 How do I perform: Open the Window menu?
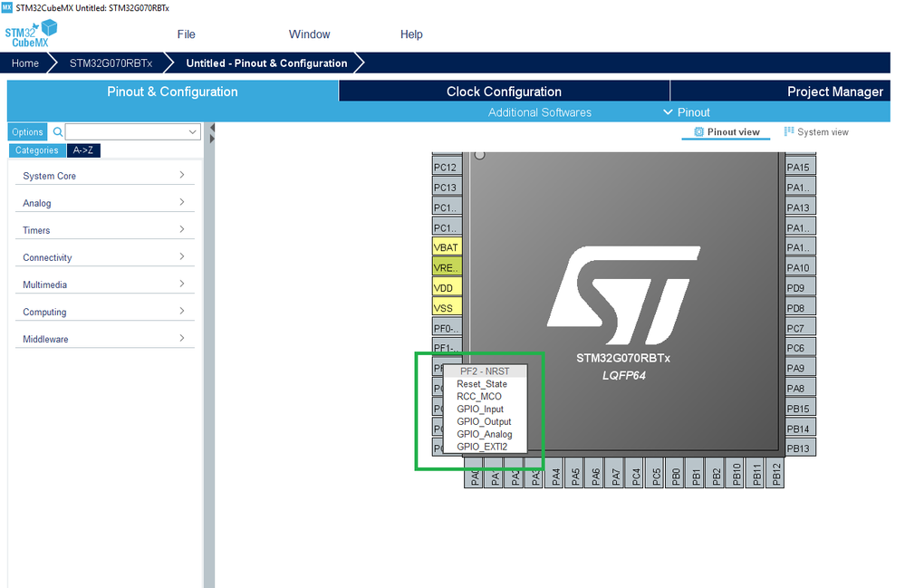(309, 34)
